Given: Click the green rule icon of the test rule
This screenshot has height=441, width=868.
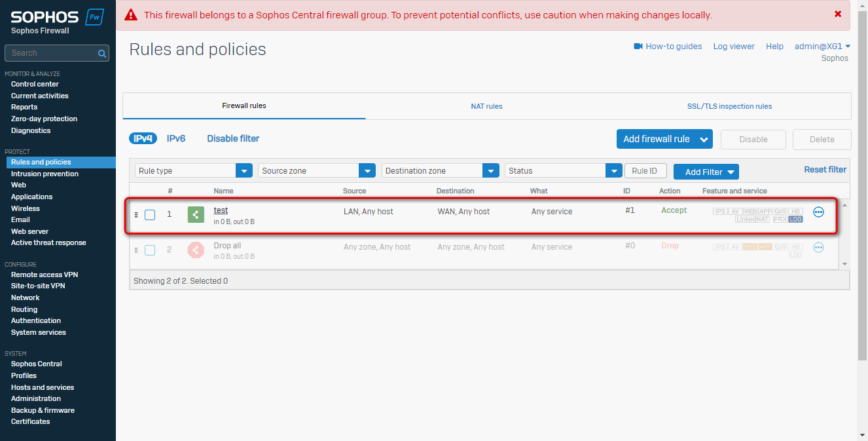Looking at the screenshot, I should click(x=196, y=214).
